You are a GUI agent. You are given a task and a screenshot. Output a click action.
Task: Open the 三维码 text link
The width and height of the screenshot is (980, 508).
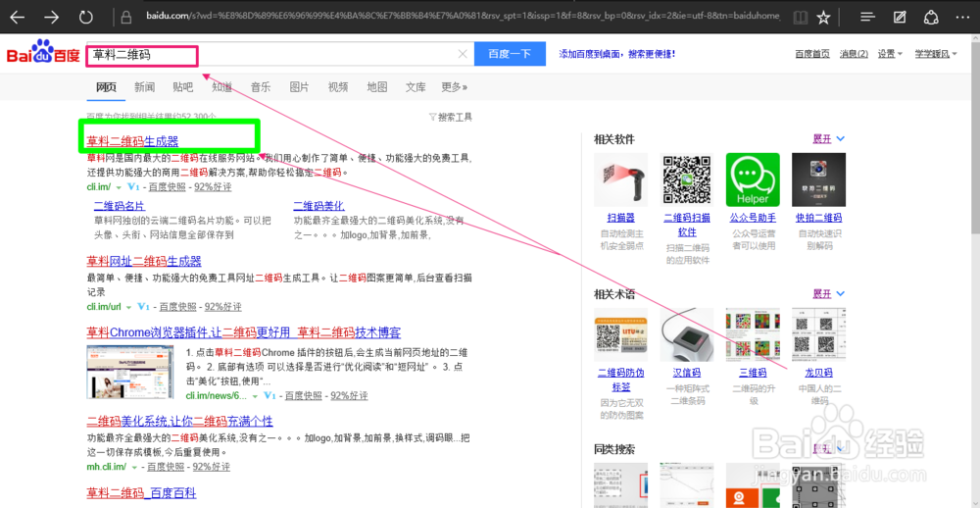(x=753, y=373)
